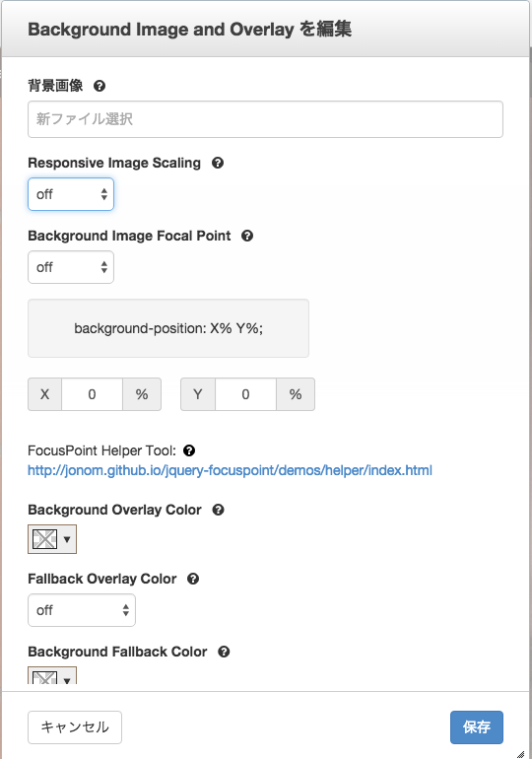Open the Background Fallback Color swatch picker
The height and width of the screenshot is (759, 532).
[52, 675]
